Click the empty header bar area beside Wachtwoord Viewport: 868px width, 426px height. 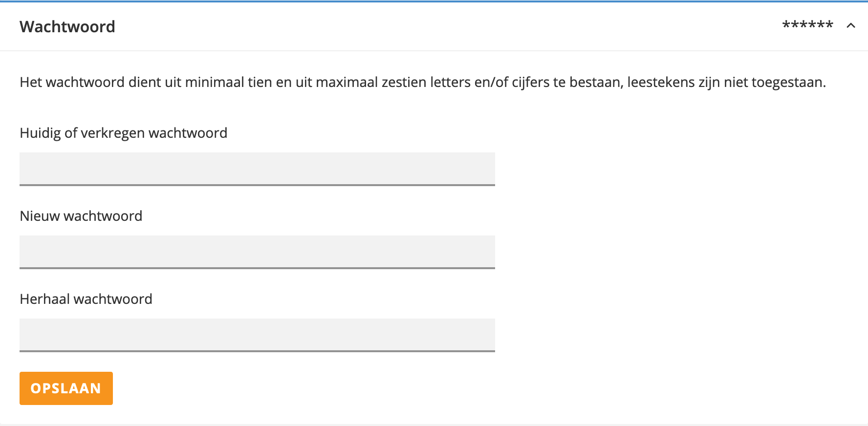[440, 26]
